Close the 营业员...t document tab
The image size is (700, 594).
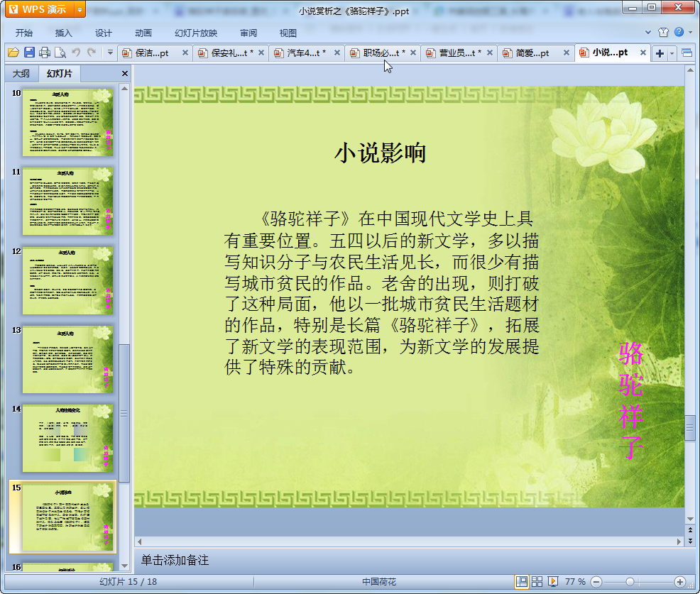(x=490, y=53)
